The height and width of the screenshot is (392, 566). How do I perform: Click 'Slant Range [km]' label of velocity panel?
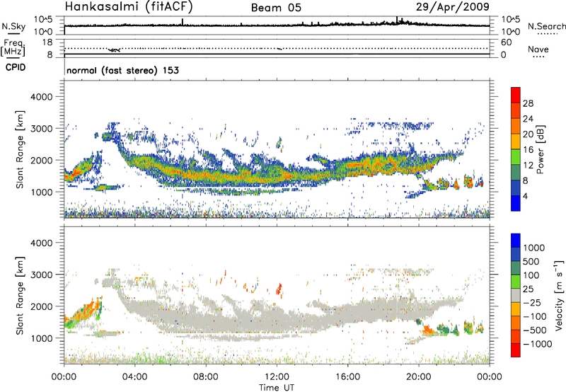tap(20, 295)
